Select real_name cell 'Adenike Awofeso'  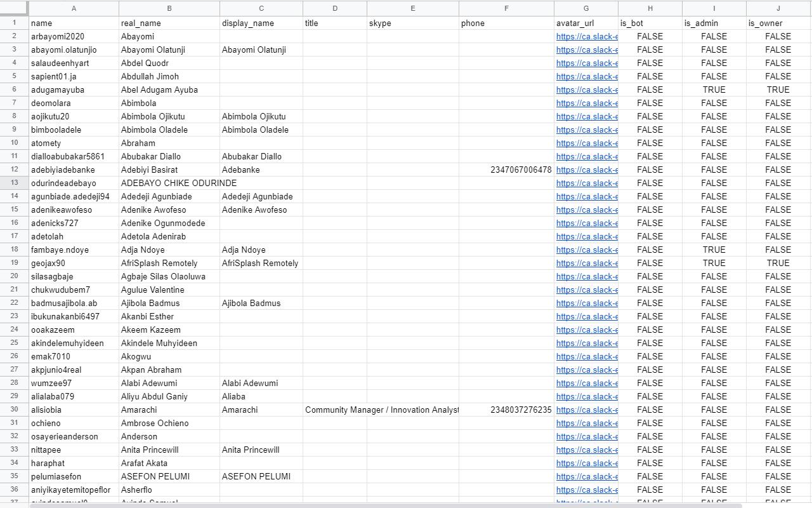169,210
